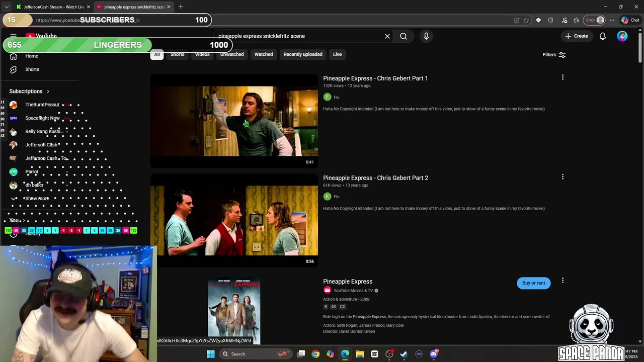Click Buy or rent for Pineapple Express
This screenshot has height=362, width=644.
[x=533, y=283]
